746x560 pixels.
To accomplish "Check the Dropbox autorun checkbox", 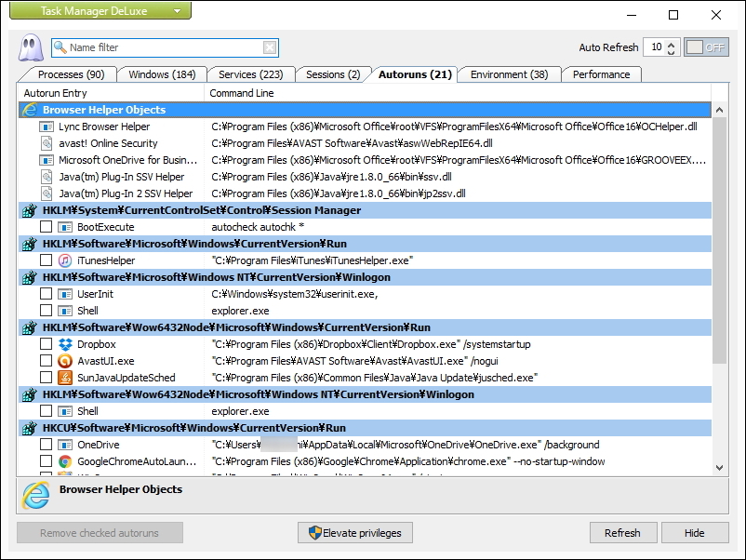I will point(47,343).
